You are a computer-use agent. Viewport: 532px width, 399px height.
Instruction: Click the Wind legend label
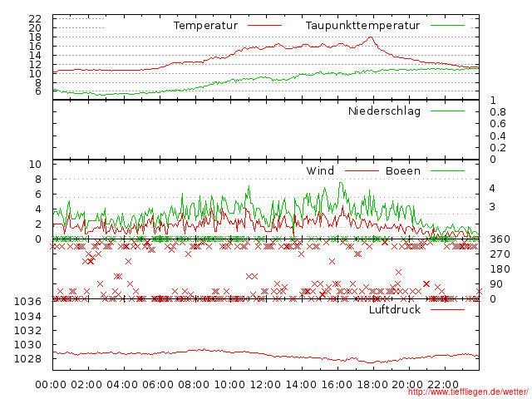pos(320,170)
